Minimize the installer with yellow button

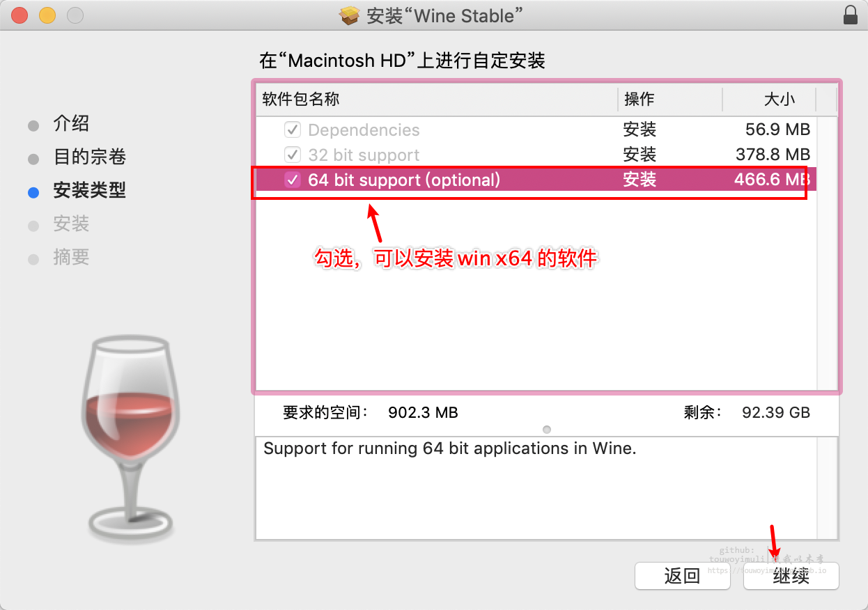click(47, 15)
